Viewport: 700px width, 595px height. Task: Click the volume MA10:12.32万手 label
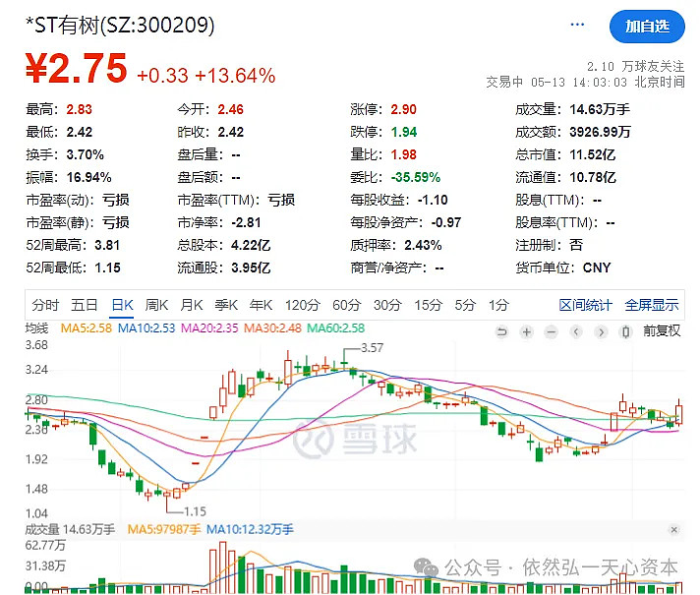click(250, 530)
